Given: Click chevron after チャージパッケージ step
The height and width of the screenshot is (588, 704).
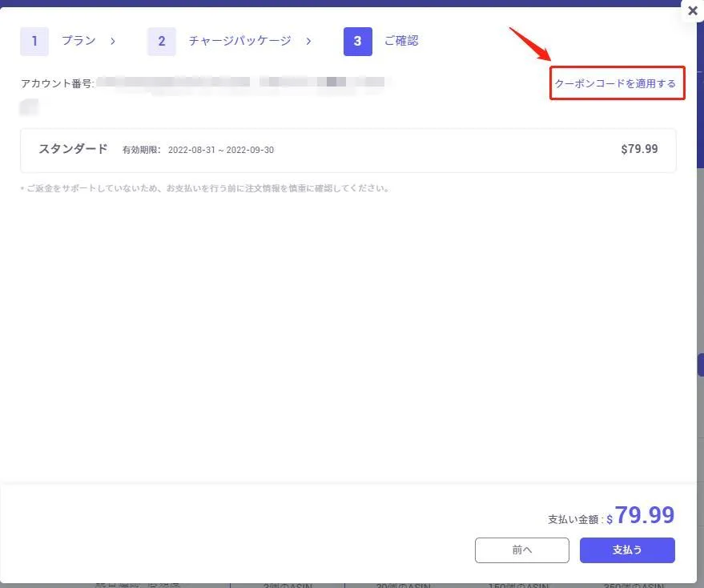Looking at the screenshot, I should pos(308,42).
